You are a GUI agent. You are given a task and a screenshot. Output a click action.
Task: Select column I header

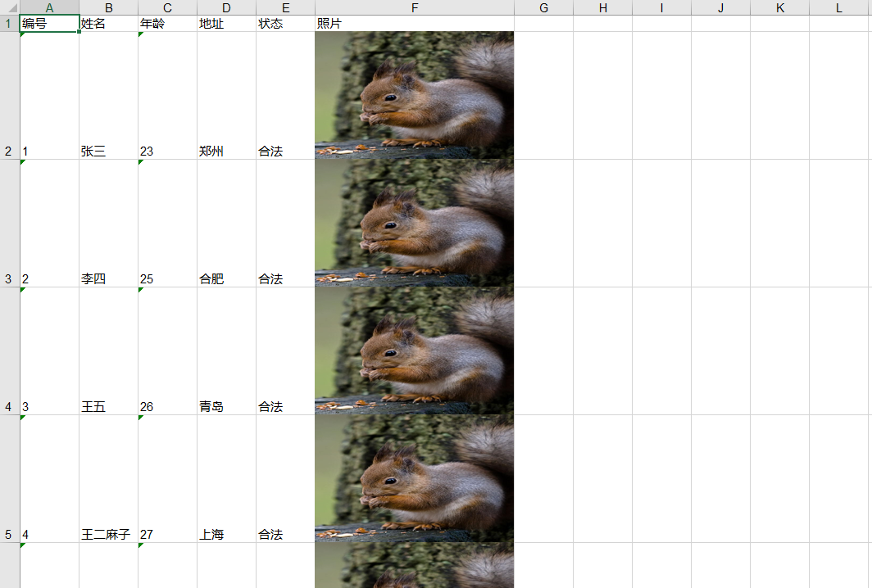(661, 7)
